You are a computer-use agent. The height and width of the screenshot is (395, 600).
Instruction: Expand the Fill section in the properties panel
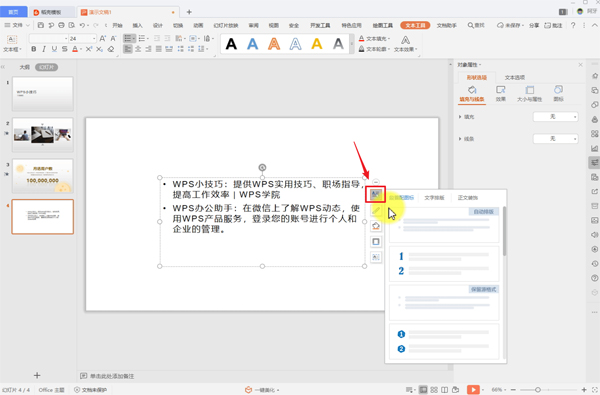460,117
